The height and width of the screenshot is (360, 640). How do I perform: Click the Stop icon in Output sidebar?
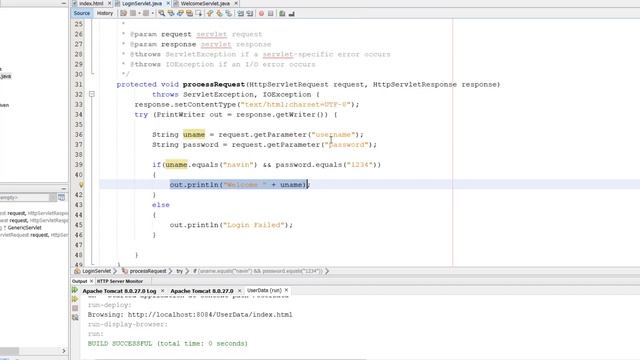[75, 308]
